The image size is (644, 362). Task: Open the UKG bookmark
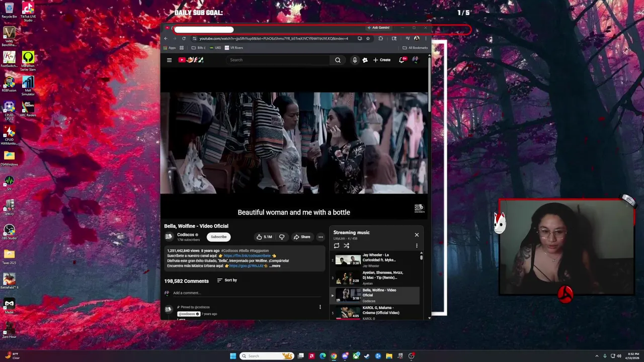point(215,48)
